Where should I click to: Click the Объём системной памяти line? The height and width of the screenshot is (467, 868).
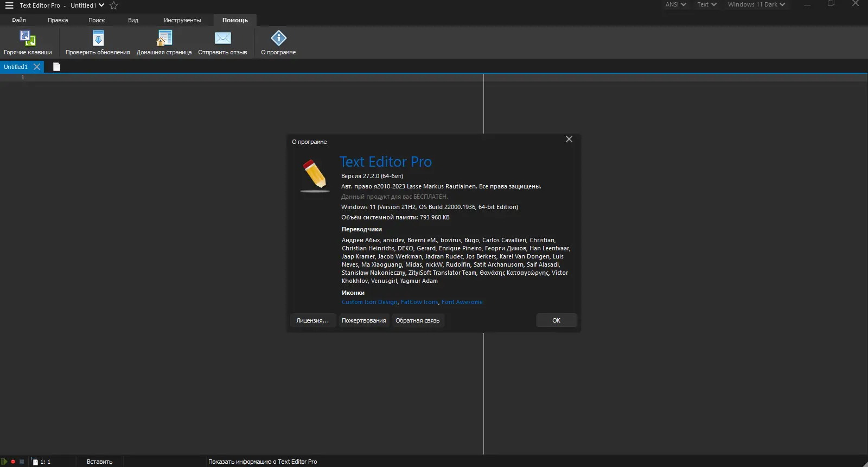tap(395, 217)
